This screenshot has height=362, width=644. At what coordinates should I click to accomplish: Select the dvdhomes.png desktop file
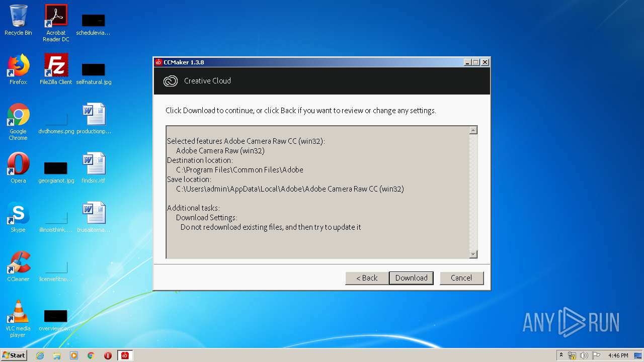[x=56, y=124]
